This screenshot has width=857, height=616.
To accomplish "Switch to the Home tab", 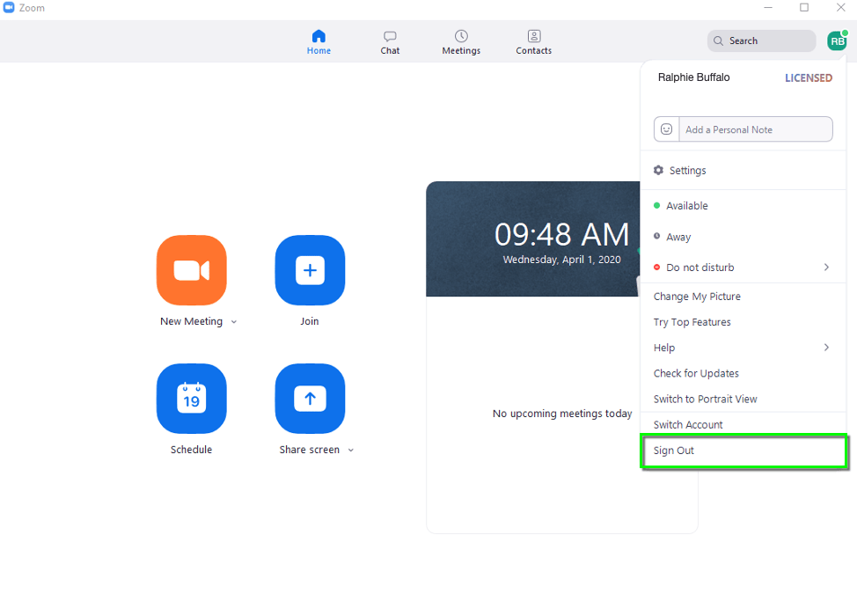I will coord(319,40).
